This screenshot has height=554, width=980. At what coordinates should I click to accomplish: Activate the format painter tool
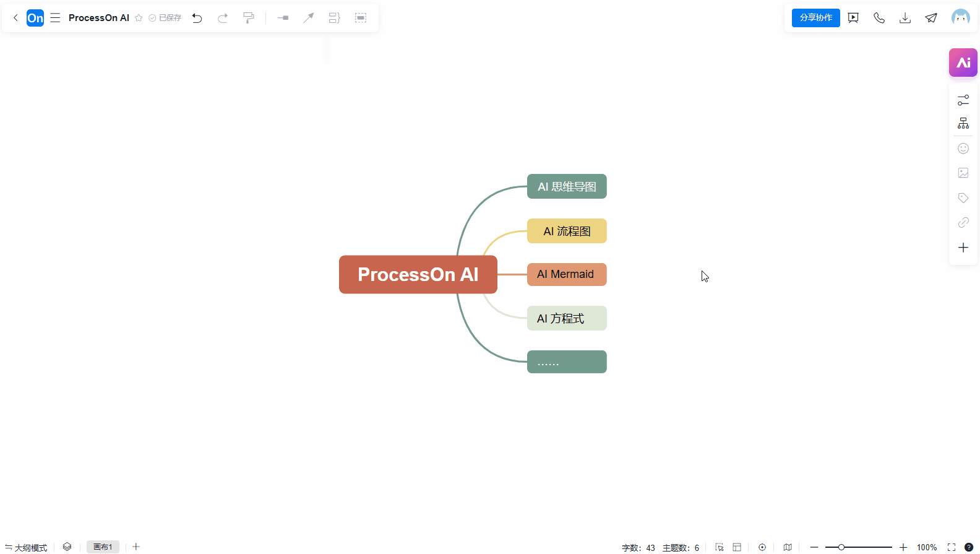249,18
